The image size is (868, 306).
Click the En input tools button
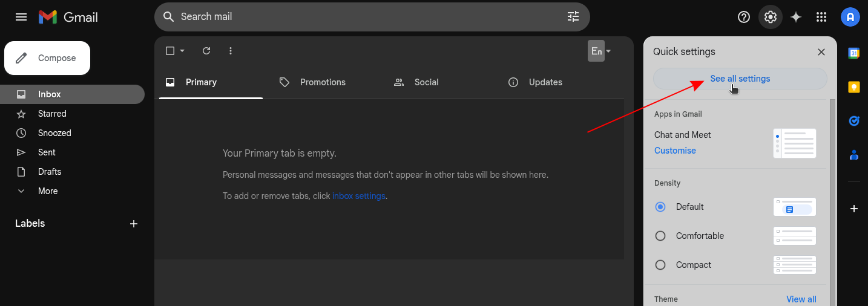coord(596,51)
